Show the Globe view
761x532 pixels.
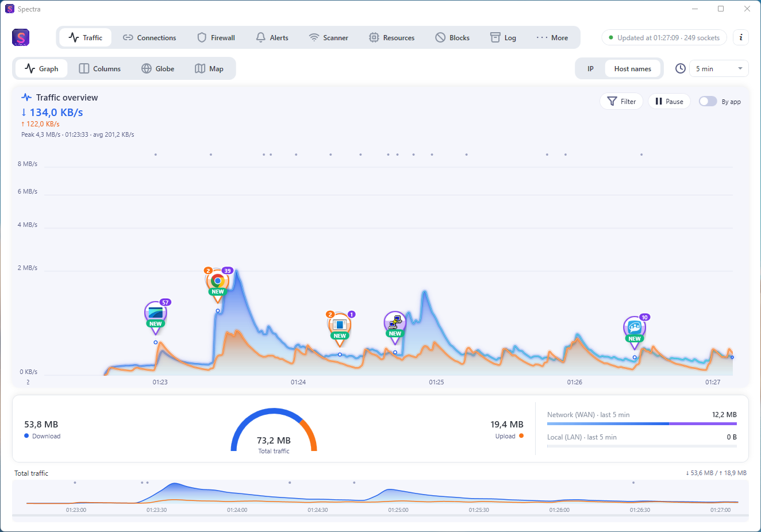(158, 68)
